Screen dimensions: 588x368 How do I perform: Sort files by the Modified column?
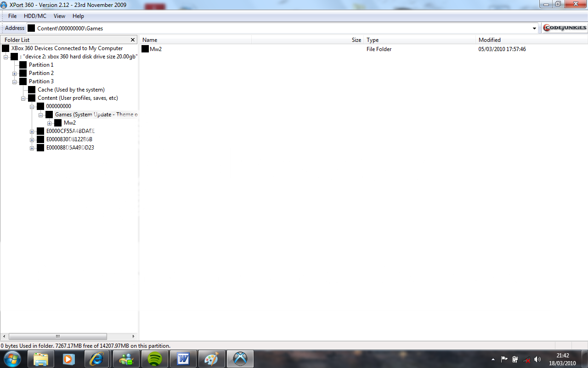coord(489,40)
